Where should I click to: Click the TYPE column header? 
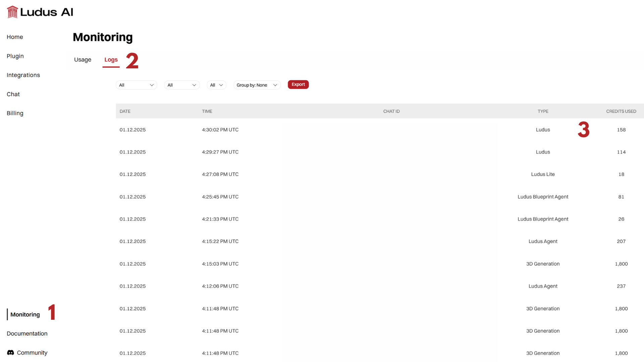coord(543,111)
